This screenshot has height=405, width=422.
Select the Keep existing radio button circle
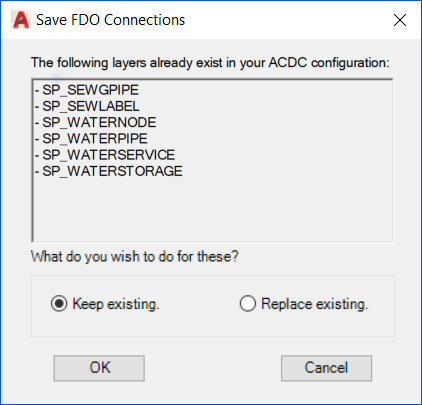pyautogui.click(x=59, y=304)
